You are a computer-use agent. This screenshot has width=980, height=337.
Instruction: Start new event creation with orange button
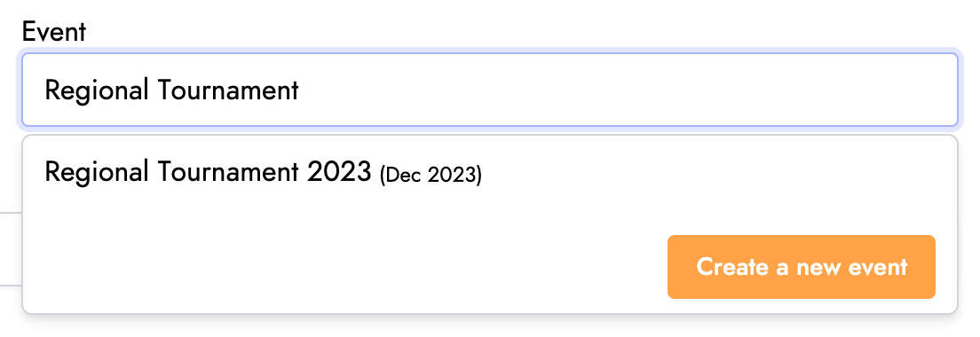pyautogui.click(x=802, y=267)
